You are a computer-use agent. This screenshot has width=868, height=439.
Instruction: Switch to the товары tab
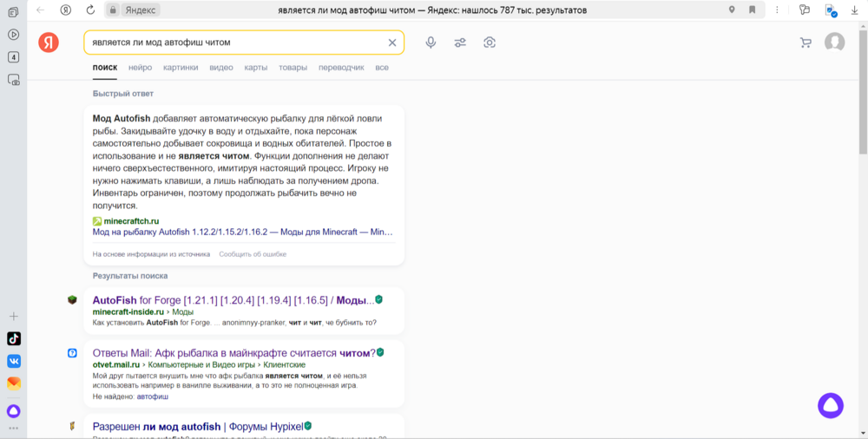point(293,68)
